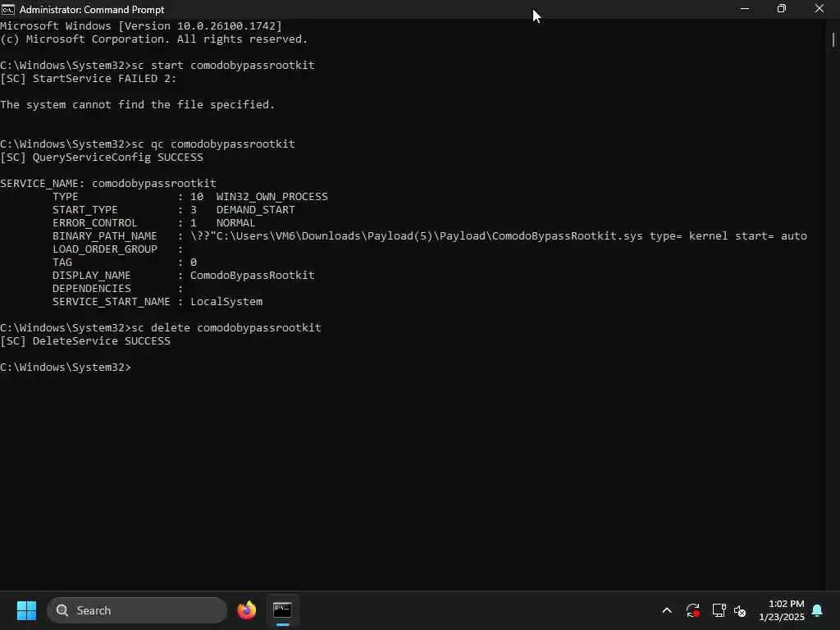Click the SERVICE_NAME line

point(108,184)
